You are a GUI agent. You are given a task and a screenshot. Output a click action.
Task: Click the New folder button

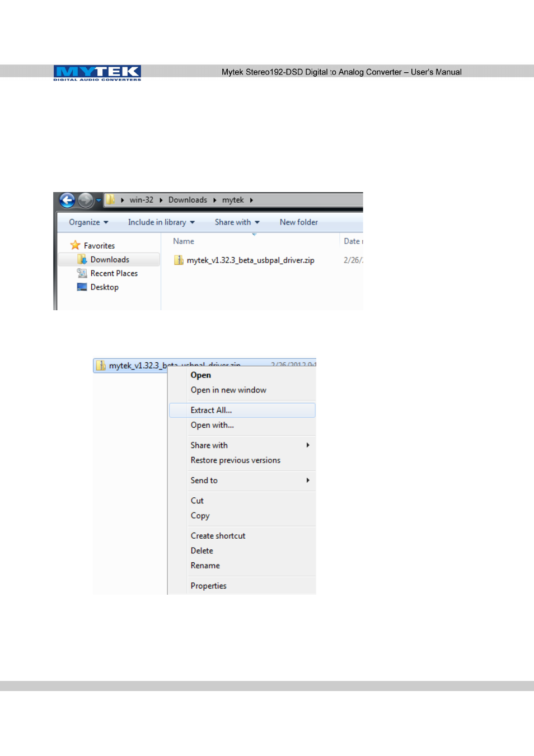(299, 222)
